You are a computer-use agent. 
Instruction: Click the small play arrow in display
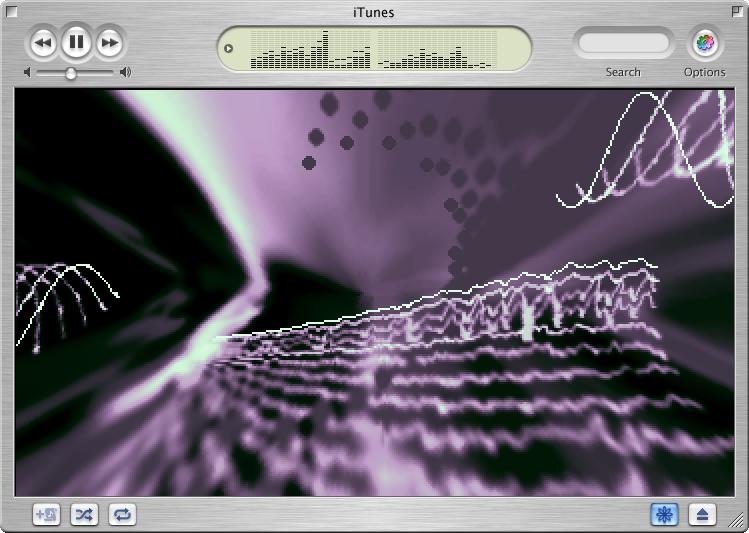228,48
